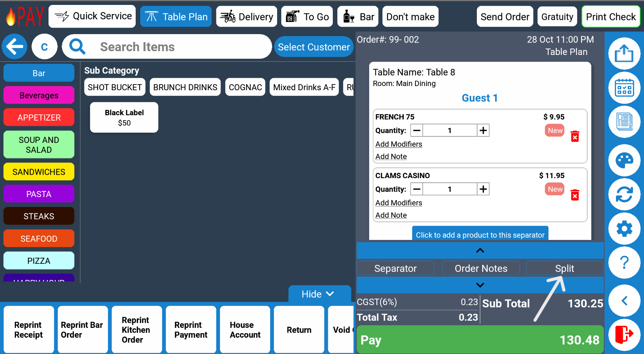Image resolution: width=644 pixels, height=354 pixels.
Task: Click the refresh sync icon
Action: point(624,194)
